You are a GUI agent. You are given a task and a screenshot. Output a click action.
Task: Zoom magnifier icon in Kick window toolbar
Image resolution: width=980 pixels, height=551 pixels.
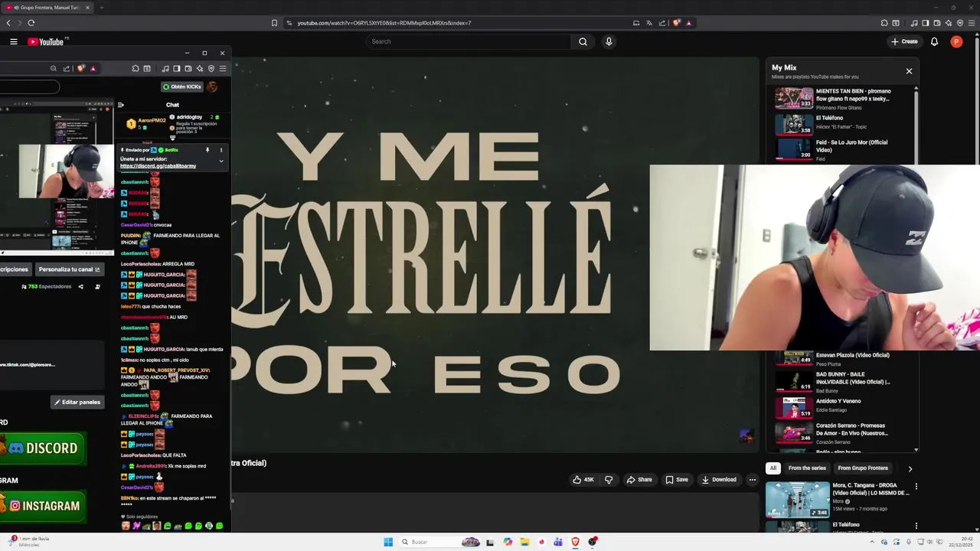54,69
